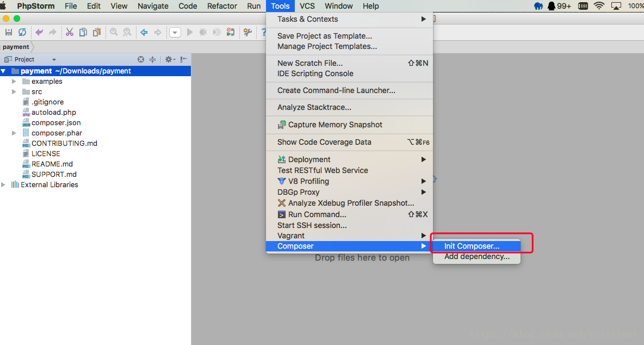The height and width of the screenshot is (345, 644).
Task: Open the Navigate menu
Action: tap(153, 6)
